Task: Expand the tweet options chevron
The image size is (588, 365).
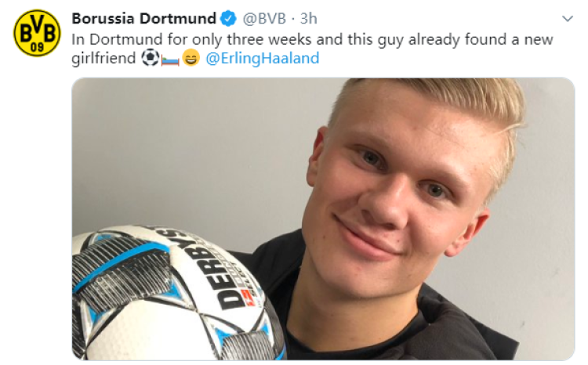Action: [568, 18]
